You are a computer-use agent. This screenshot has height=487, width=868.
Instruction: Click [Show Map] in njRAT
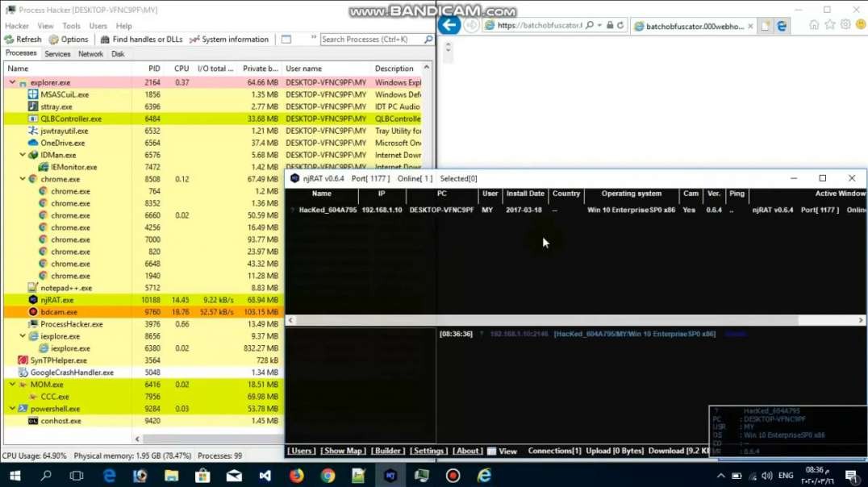click(343, 451)
